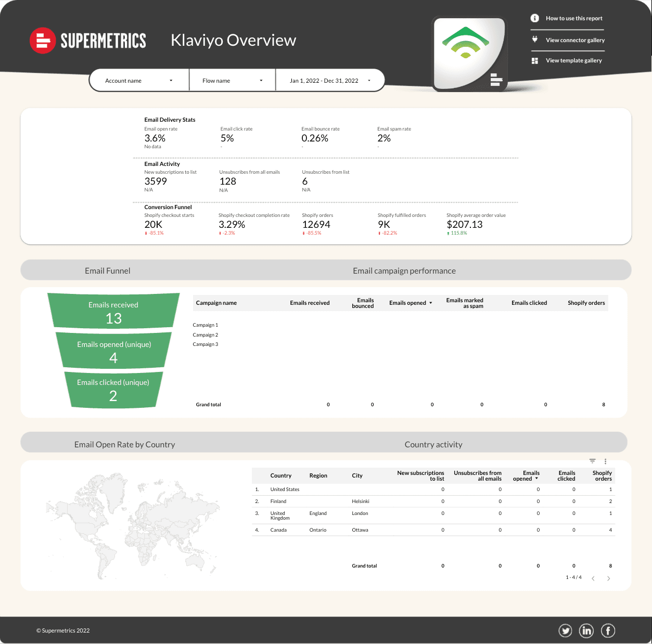This screenshot has height=644, width=652.
Task: Click the Supermetrics logo icon
Action: click(x=43, y=41)
